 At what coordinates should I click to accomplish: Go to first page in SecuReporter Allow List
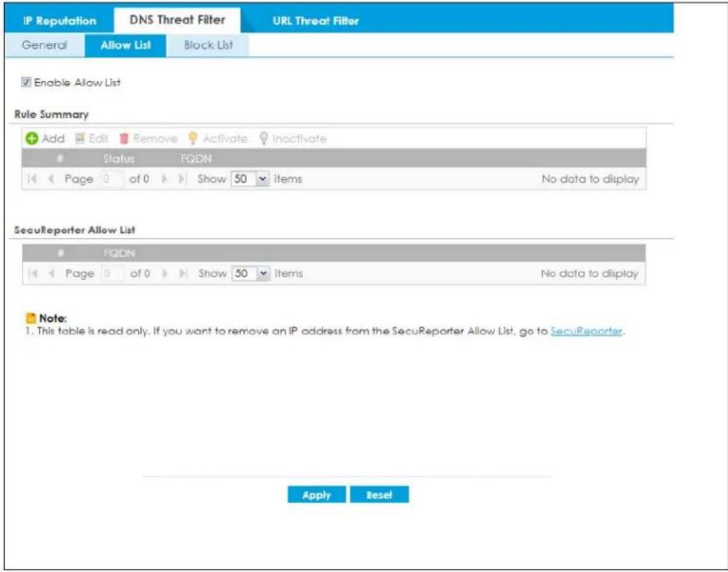(33, 274)
